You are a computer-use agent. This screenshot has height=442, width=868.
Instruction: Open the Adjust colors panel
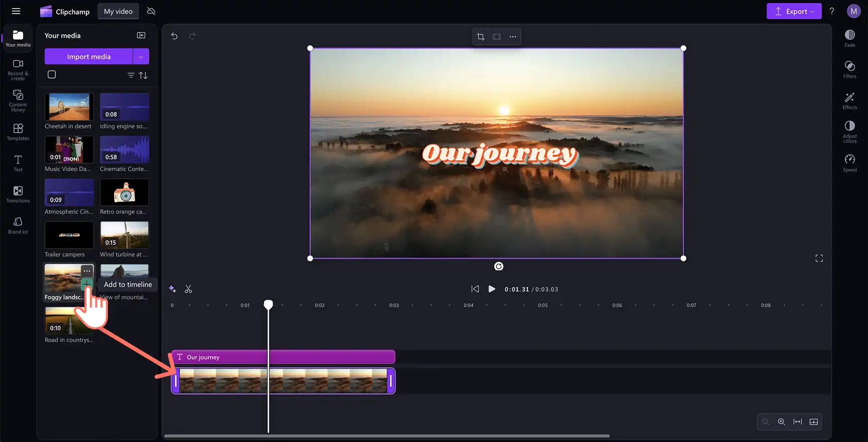coord(850,132)
